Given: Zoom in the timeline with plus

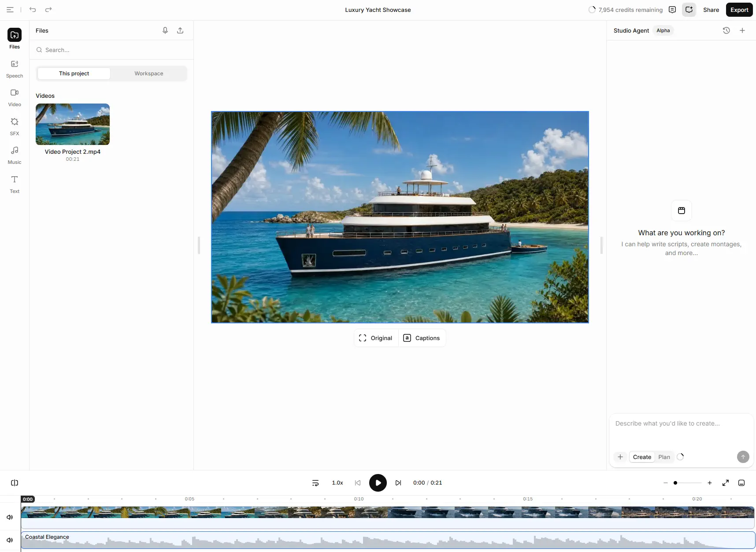Looking at the screenshot, I should pyautogui.click(x=710, y=483).
